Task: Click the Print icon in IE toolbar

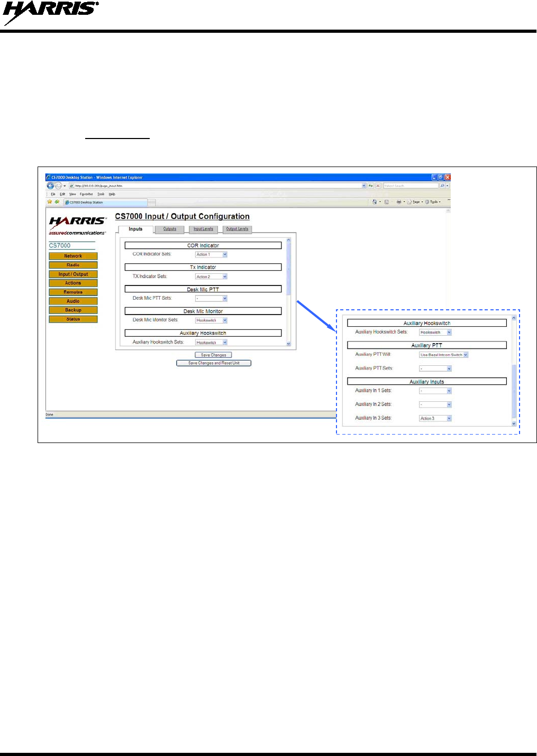Action: pos(399,202)
